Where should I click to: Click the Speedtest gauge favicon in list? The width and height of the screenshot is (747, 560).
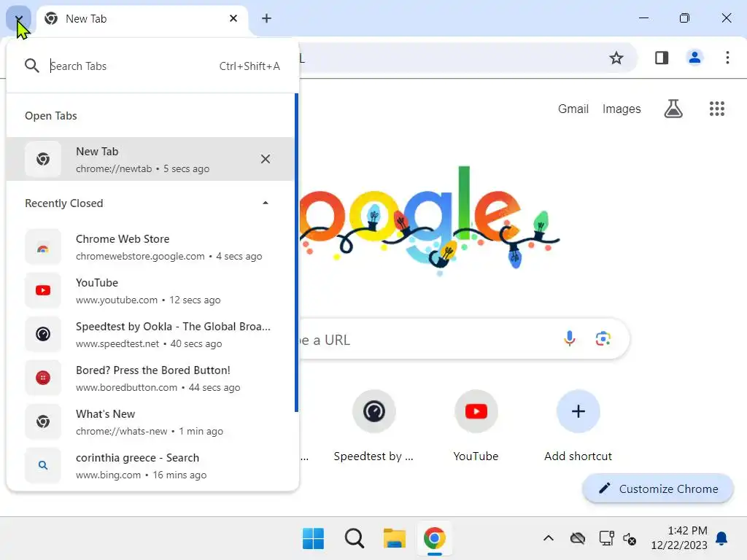pos(43,334)
